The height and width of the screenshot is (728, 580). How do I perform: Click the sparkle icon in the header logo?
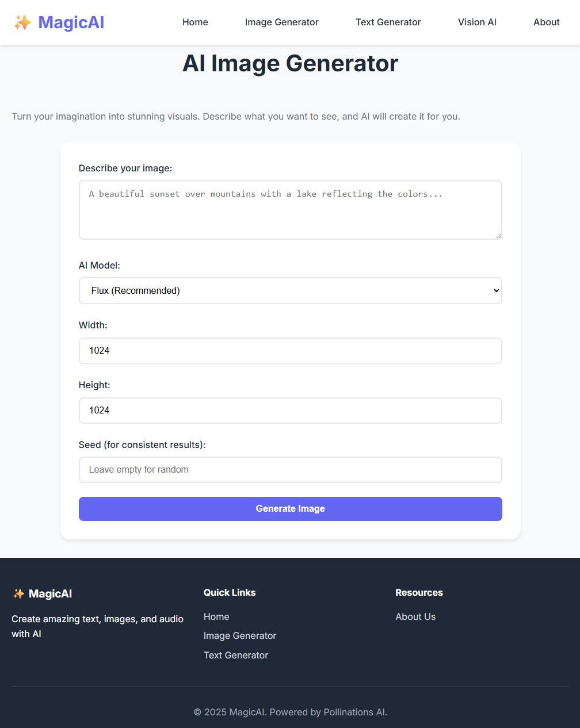22,22
